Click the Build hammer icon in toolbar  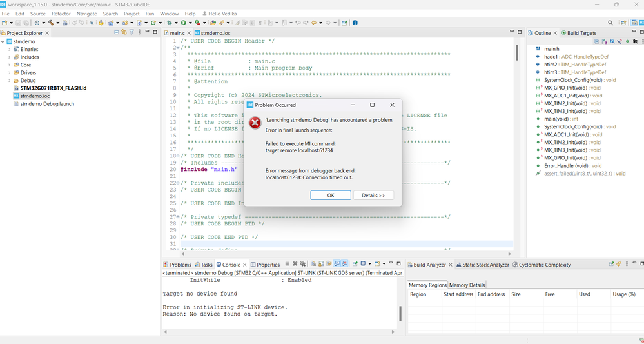click(50, 23)
